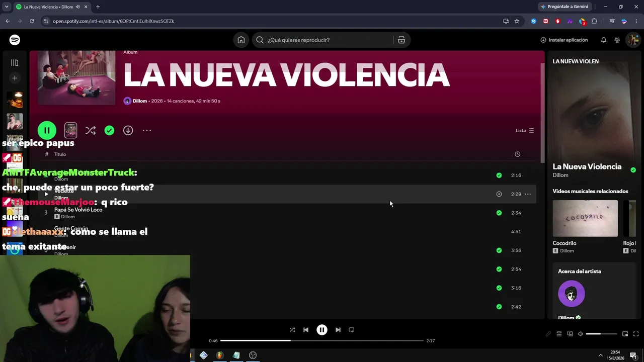
Task: Toggle saved check on Papá Se Volvió Loco
Action: pos(499,213)
